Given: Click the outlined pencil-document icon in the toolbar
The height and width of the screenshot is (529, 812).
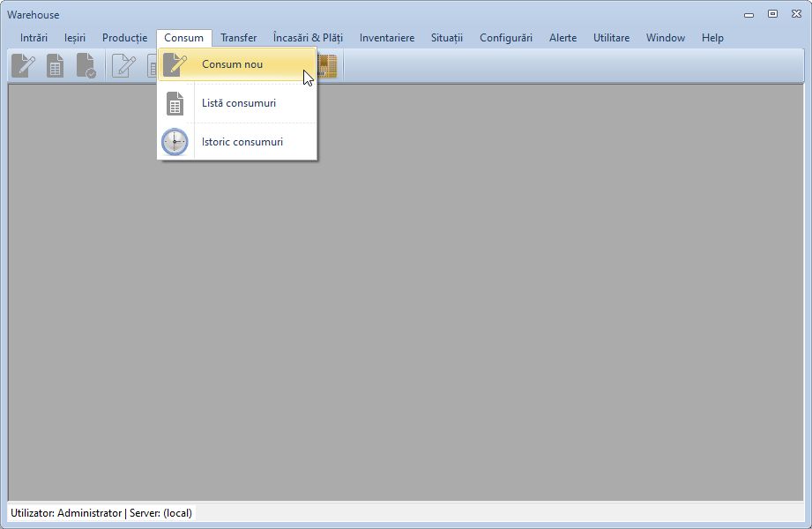Looking at the screenshot, I should pos(123,66).
